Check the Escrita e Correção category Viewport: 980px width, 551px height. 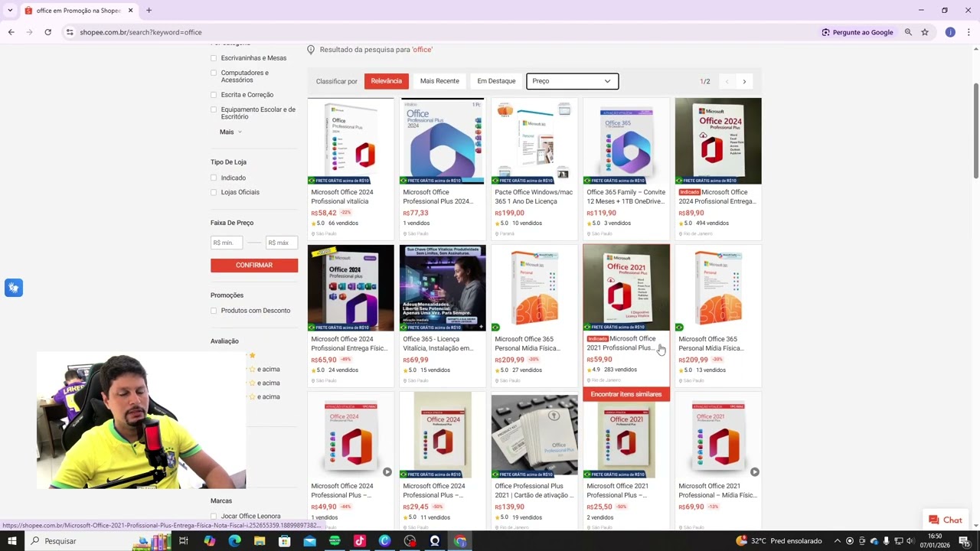click(214, 95)
